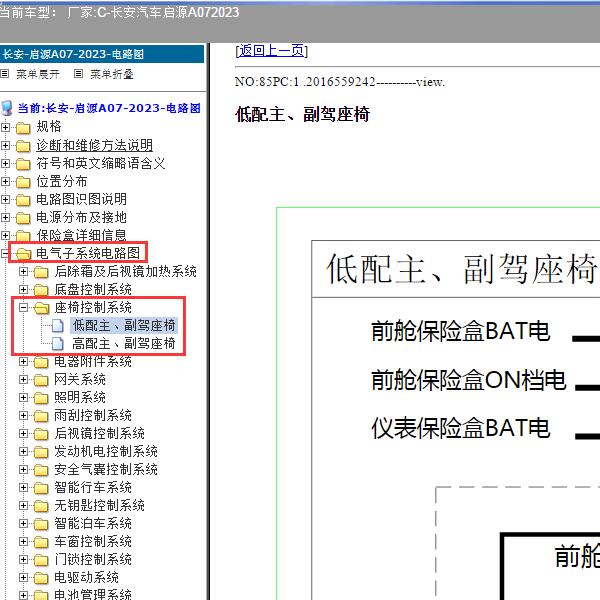
Task: Expand the 电驱动系统 node
Action: pyautogui.click(x=23, y=577)
